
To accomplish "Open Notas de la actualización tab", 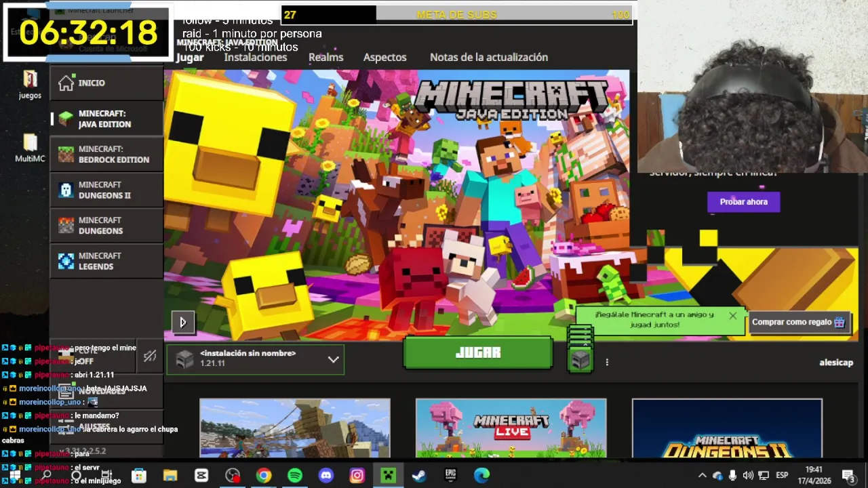I will tap(489, 58).
